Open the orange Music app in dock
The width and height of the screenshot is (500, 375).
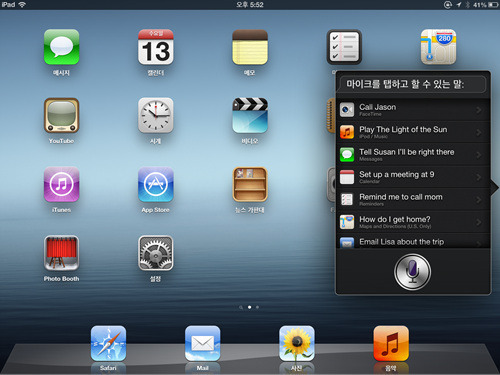[391, 344]
